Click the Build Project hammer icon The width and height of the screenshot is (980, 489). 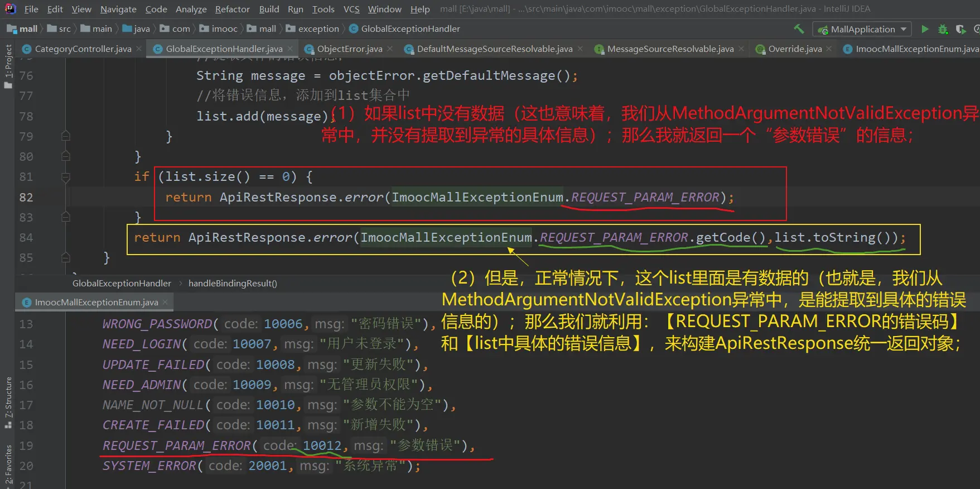coord(799,29)
